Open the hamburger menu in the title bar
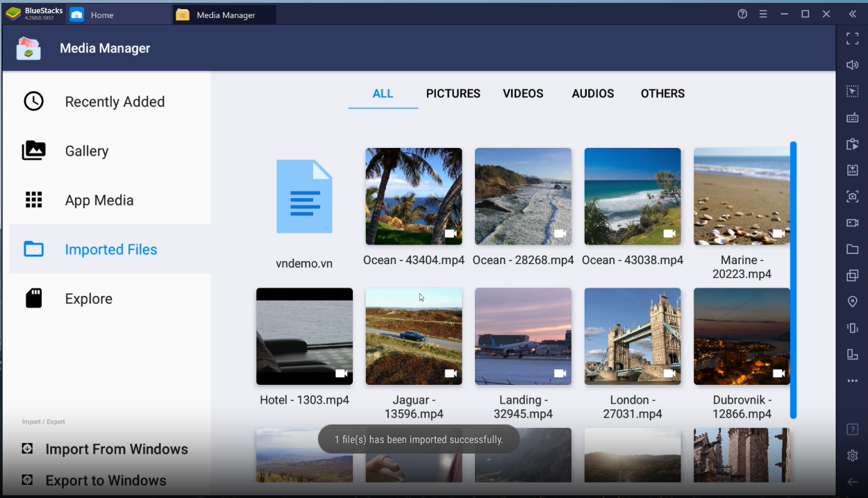The height and width of the screenshot is (498, 868). point(762,13)
